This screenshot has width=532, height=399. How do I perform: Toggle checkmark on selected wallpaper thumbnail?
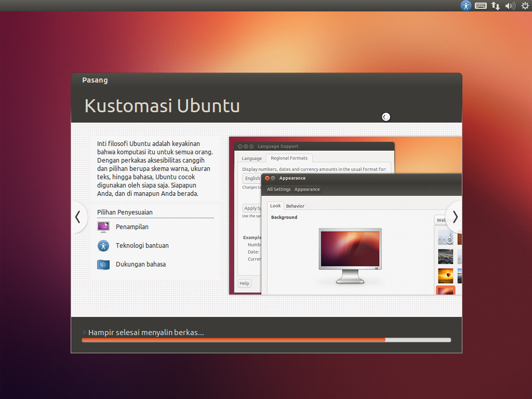(x=449, y=241)
